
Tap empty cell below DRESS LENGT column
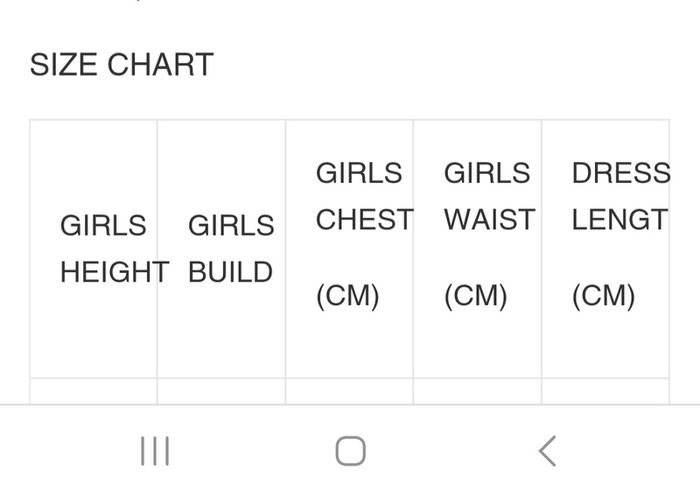click(605, 391)
